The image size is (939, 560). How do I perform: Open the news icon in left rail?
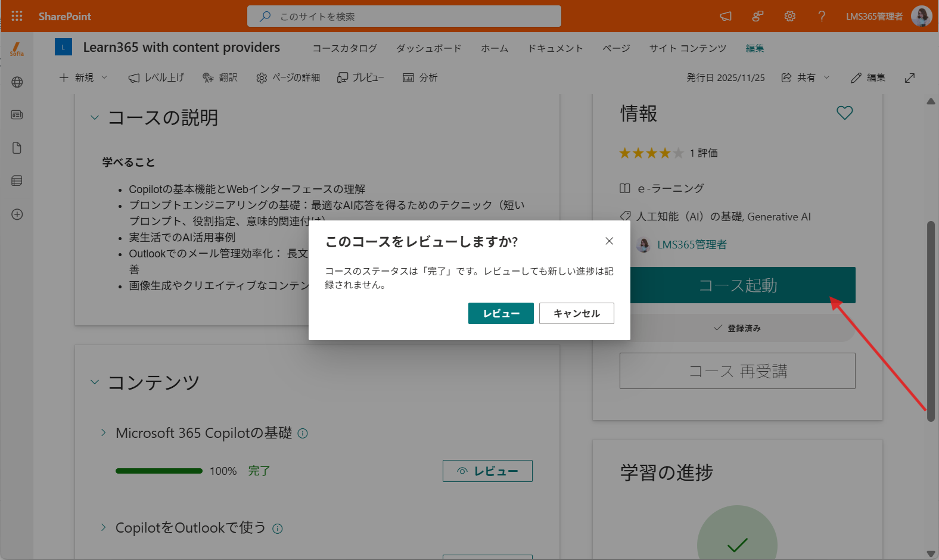click(x=17, y=114)
